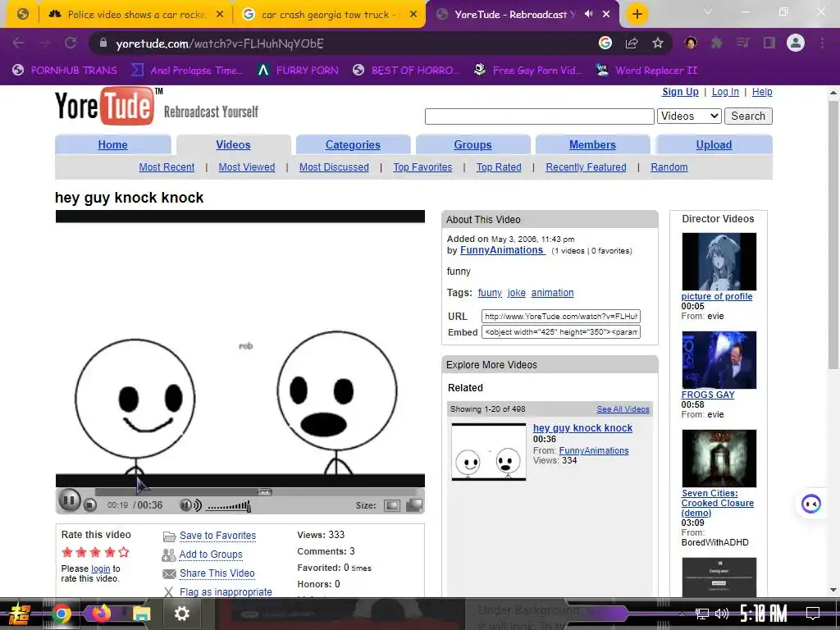
Task: Bookmark this page with the star icon
Action: point(658,43)
